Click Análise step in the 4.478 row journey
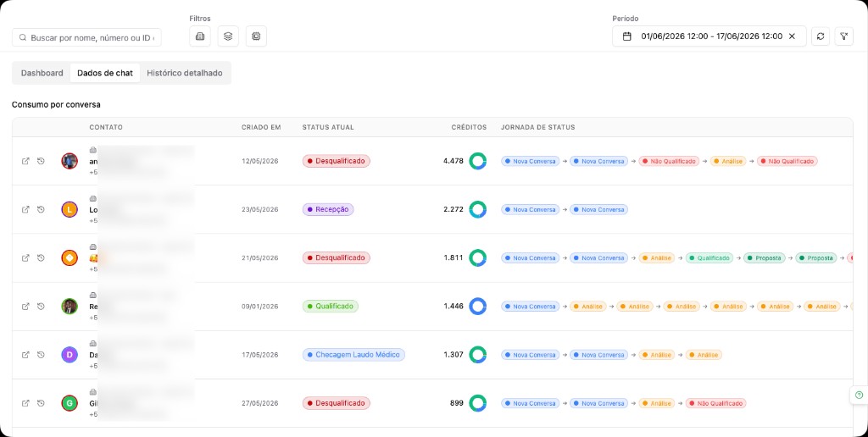The image size is (868, 437). pos(728,161)
